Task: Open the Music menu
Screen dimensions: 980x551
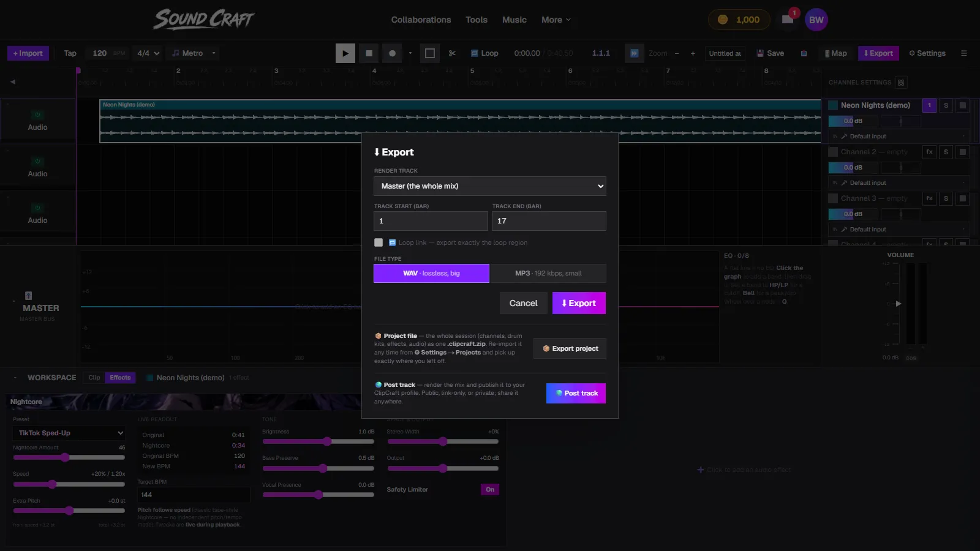Action: [514, 20]
